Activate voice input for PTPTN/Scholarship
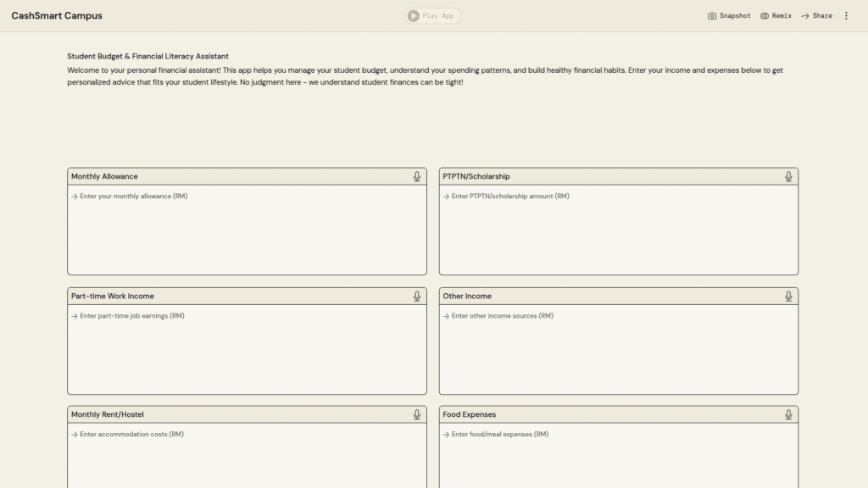868x488 pixels. click(x=788, y=176)
